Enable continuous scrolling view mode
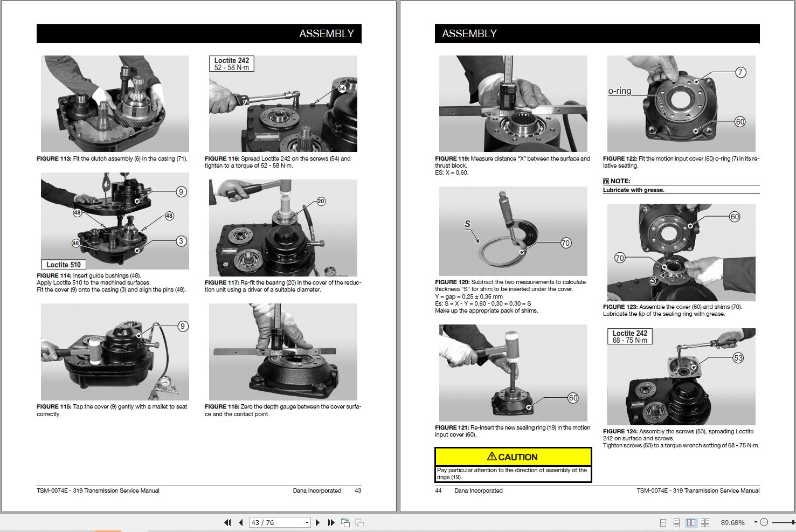Viewport: 796px width, 532px height. [677, 522]
